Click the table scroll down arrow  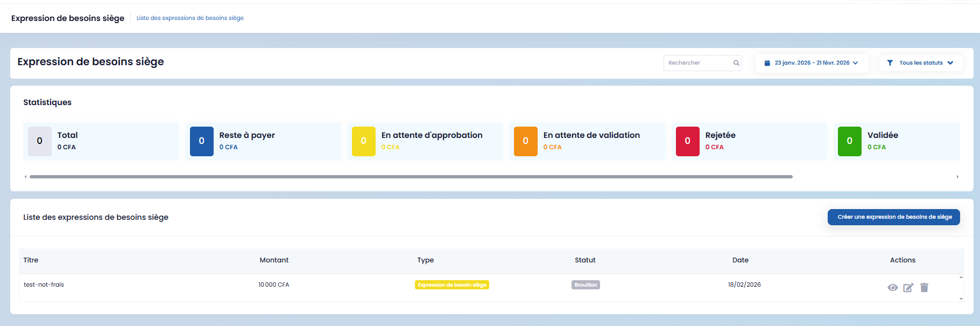961,299
